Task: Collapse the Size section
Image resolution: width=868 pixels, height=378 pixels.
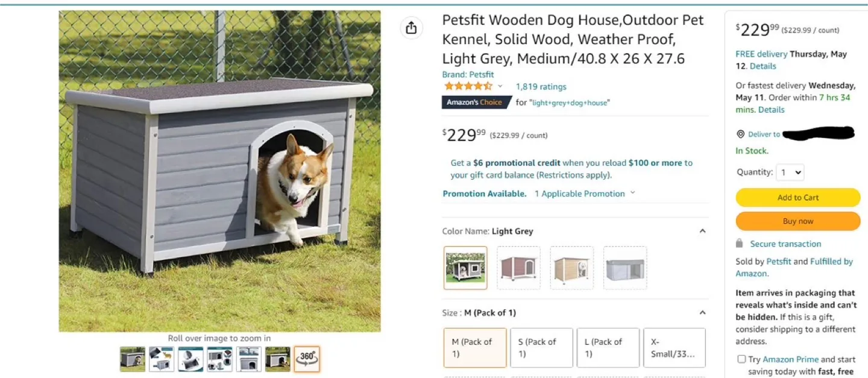Action: tap(702, 312)
